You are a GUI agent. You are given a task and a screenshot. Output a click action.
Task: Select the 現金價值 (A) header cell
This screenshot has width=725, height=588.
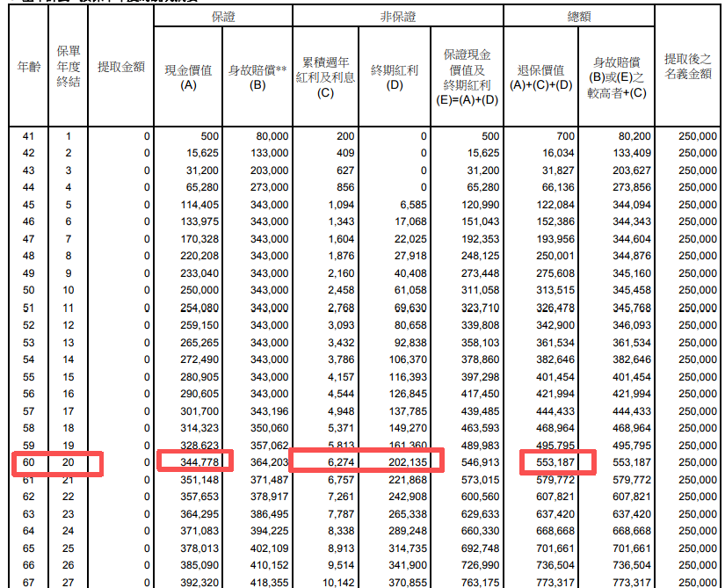188,76
